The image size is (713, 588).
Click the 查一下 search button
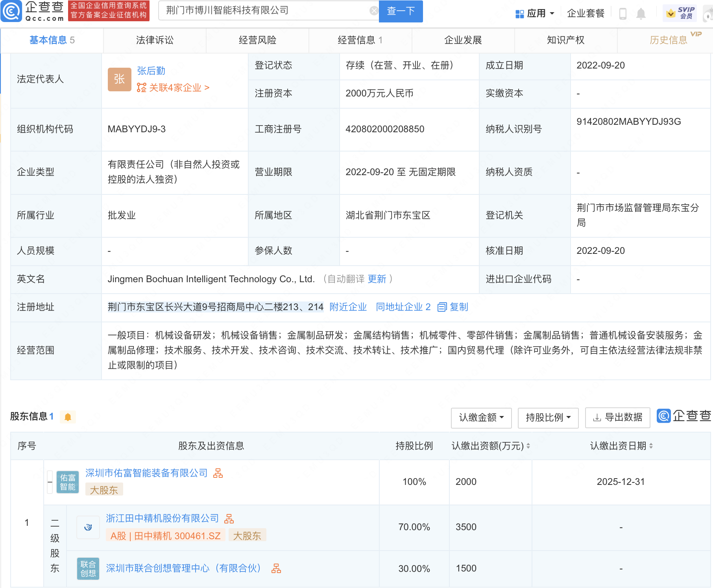click(401, 11)
